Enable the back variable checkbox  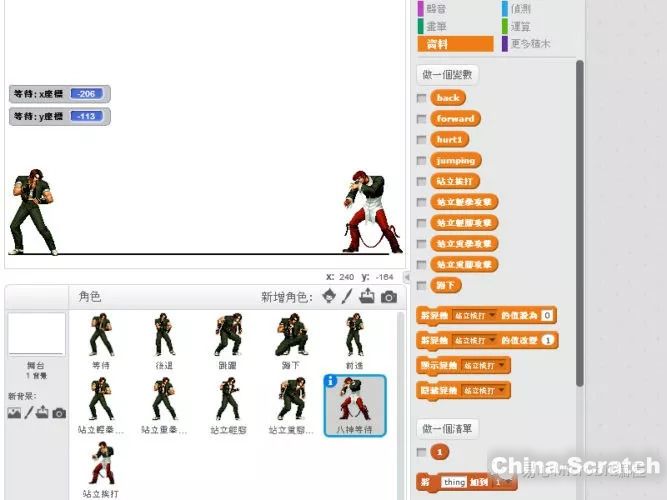click(x=422, y=98)
